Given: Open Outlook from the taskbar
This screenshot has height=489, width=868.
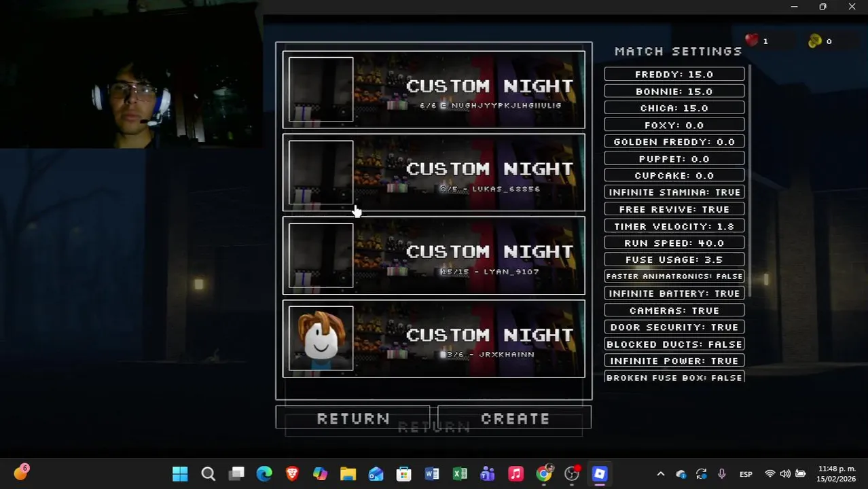Looking at the screenshot, I should [x=376, y=474].
